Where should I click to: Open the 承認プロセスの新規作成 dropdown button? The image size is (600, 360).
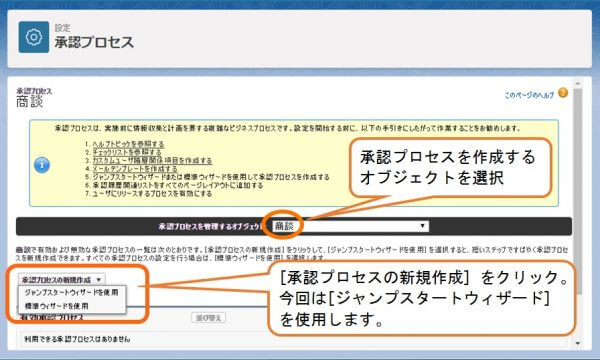coord(62,280)
